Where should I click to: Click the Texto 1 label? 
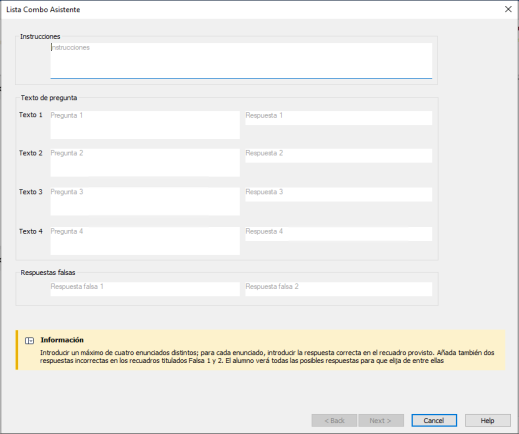coord(31,115)
